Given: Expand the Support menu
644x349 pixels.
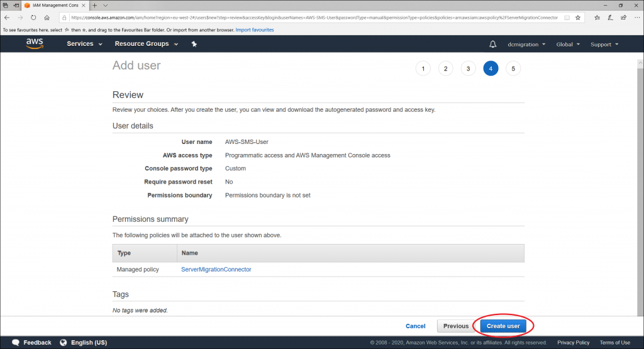Looking at the screenshot, I should 604,44.
